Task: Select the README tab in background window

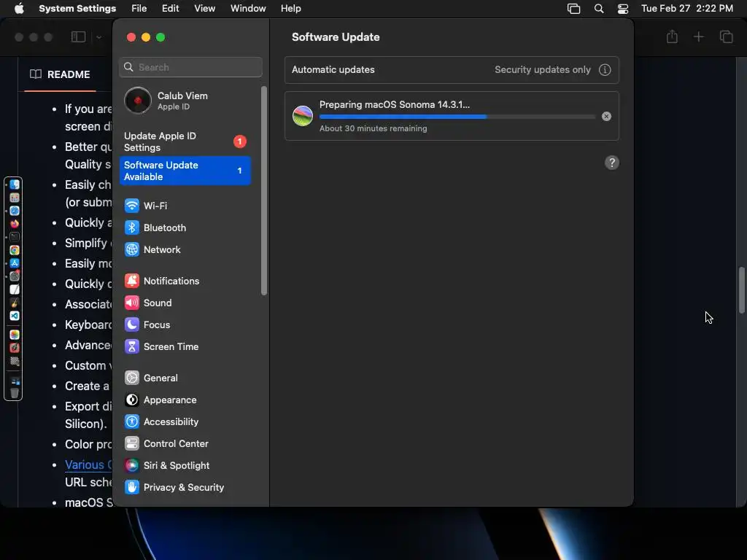Action: point(60,74)
